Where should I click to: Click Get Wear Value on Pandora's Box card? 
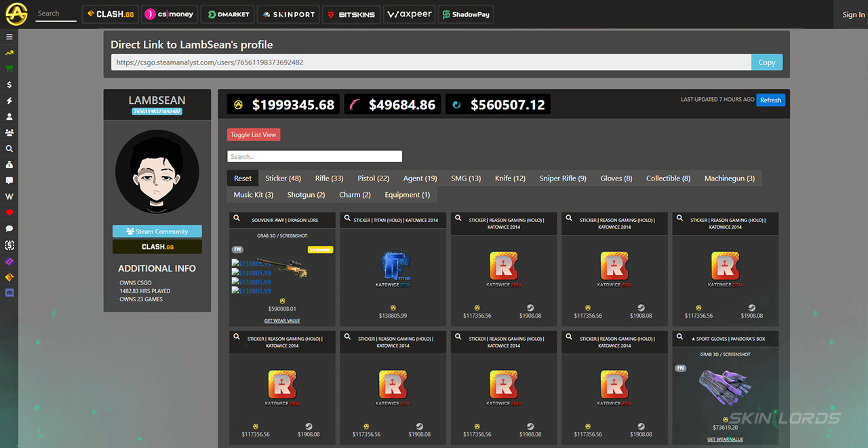(726, 440)
